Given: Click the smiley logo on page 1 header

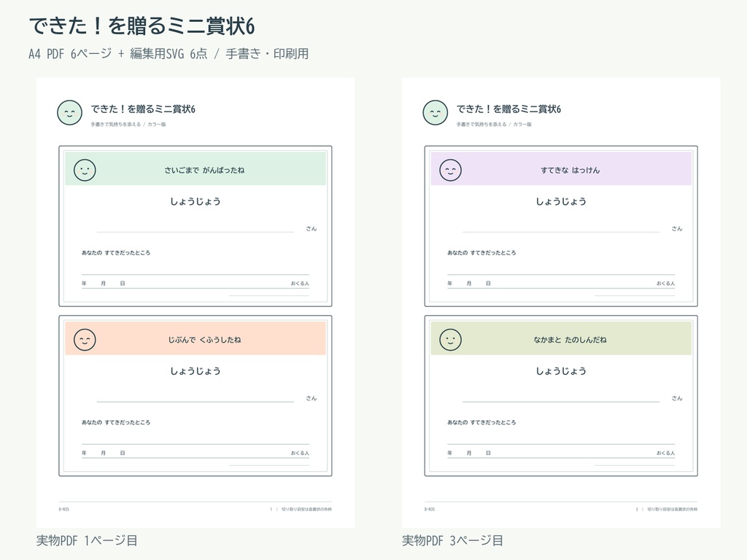Looking at the screenshot, I should click(69, 113).
